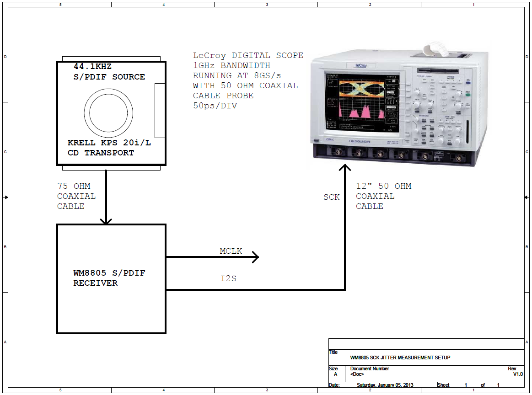
Task: Select the "MCLK" signal label
Action: tap(231, 251)
